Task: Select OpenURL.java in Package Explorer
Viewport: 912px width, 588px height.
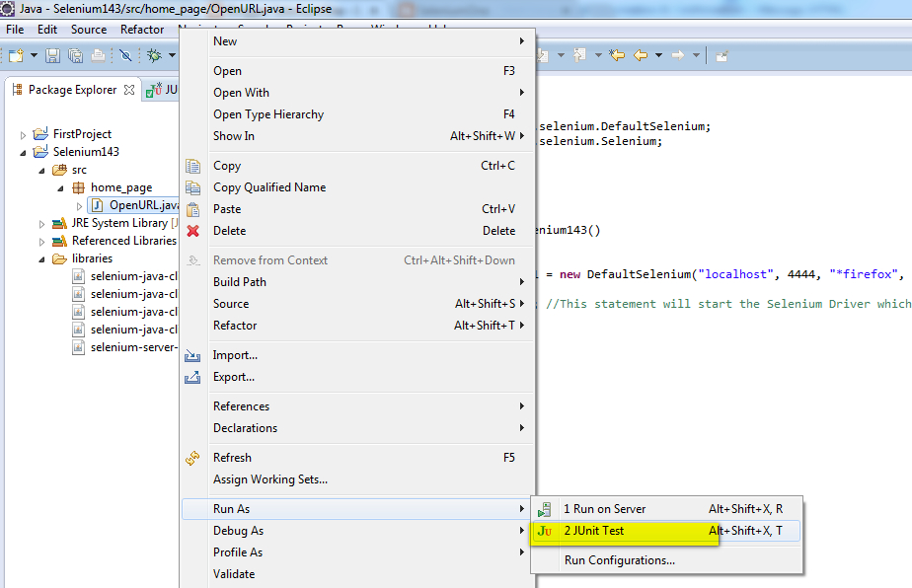Action: [135, 205]
